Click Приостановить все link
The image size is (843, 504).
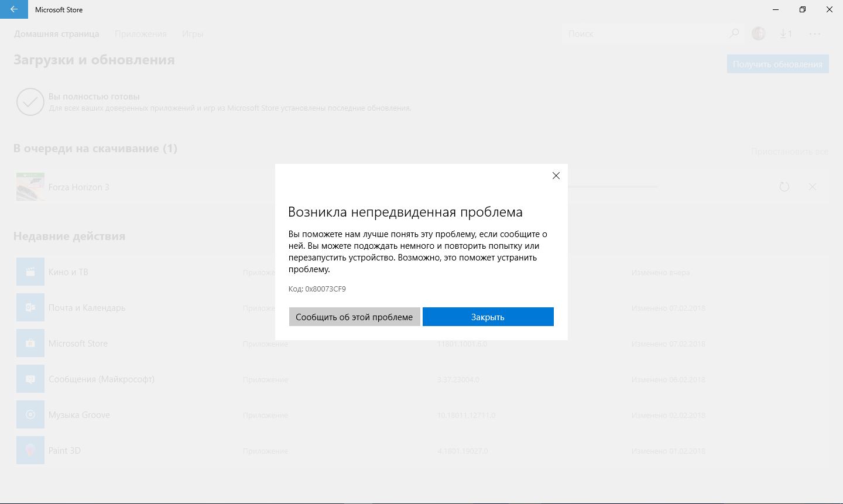point(790,152)
